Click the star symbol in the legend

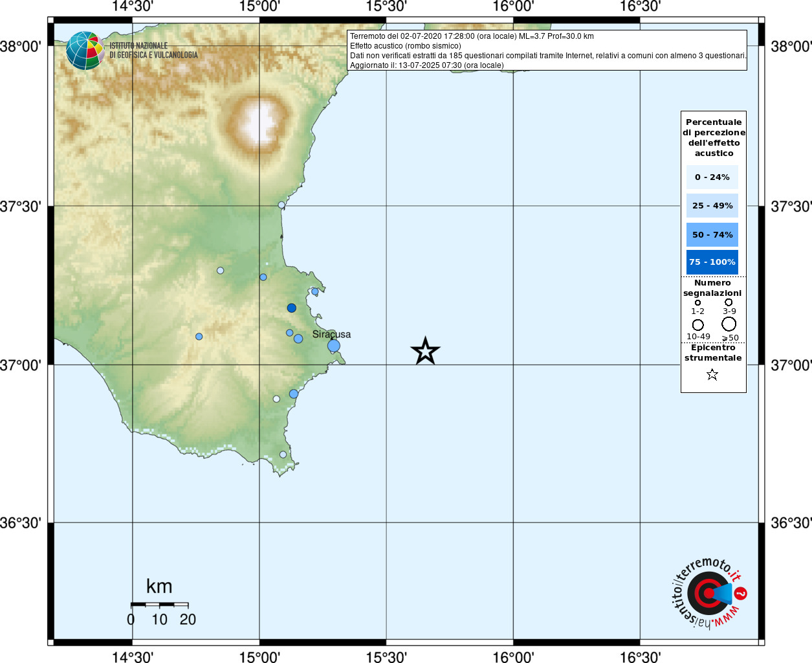(x=712, y=374)
